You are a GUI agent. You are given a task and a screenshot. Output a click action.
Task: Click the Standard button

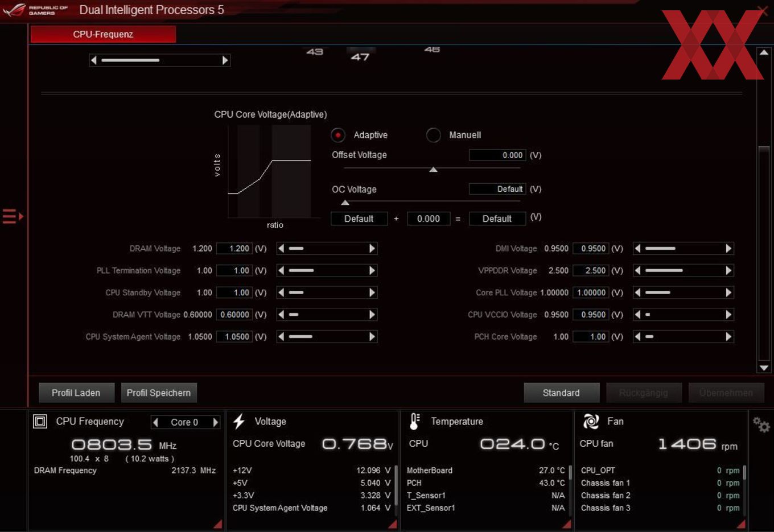click(x=561, y=393)
